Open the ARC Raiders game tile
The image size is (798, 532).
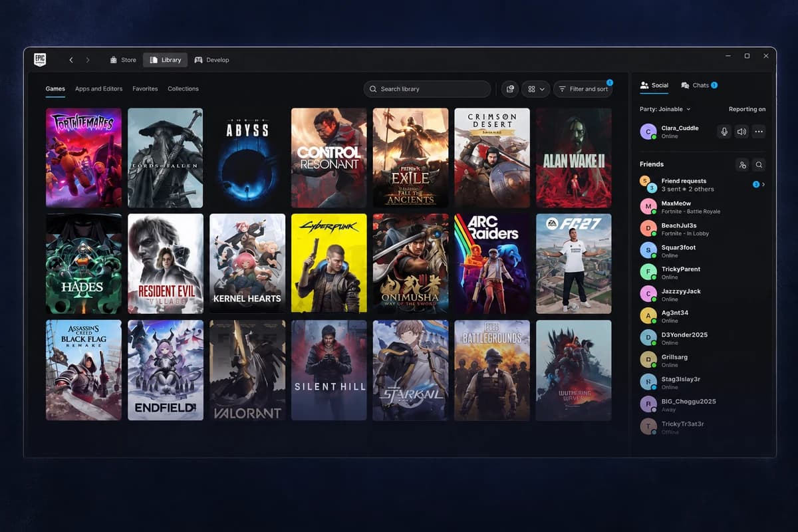coord(492,263)
